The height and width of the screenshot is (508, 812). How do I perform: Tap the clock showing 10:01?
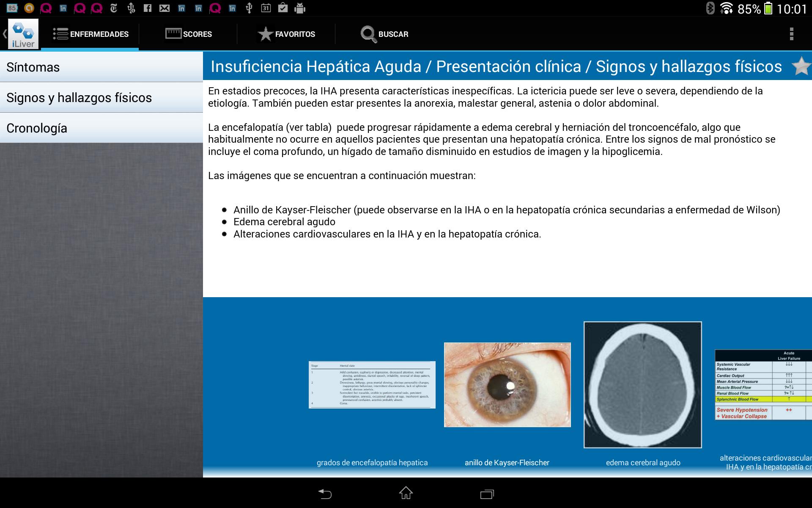coord(792,9)
